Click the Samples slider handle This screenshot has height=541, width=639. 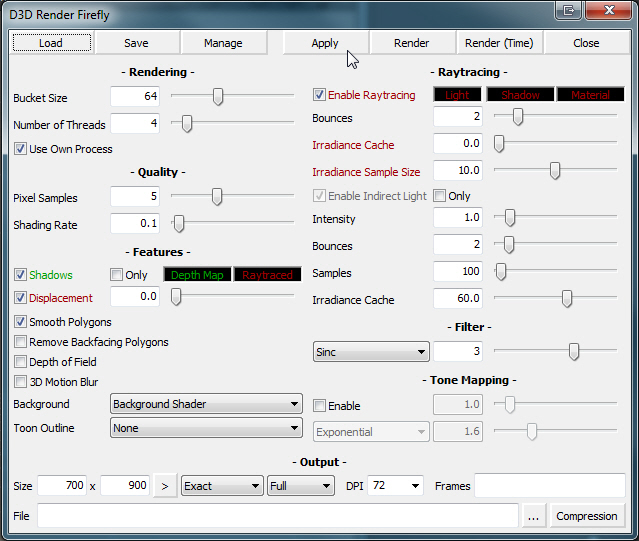[x=501, y=272]
